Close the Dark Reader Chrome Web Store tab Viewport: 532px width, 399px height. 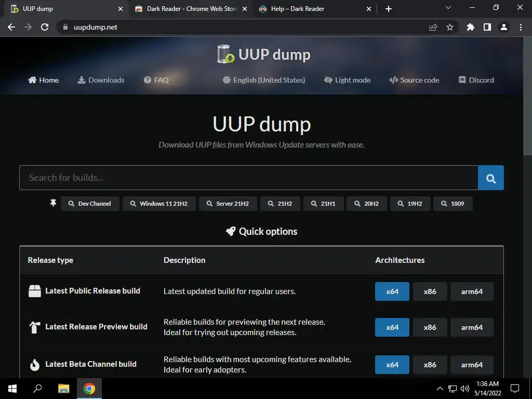click(245, 9)
